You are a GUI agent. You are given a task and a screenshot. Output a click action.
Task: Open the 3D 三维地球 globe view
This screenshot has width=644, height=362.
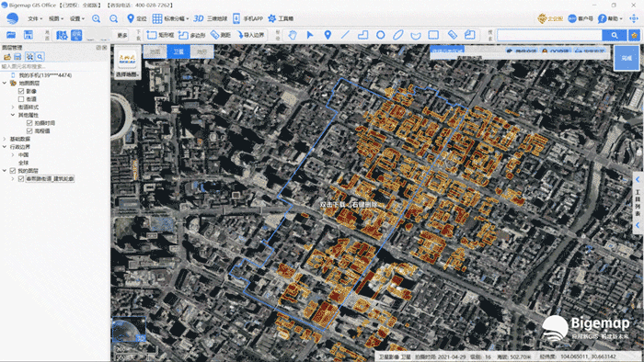coord(211,19)
